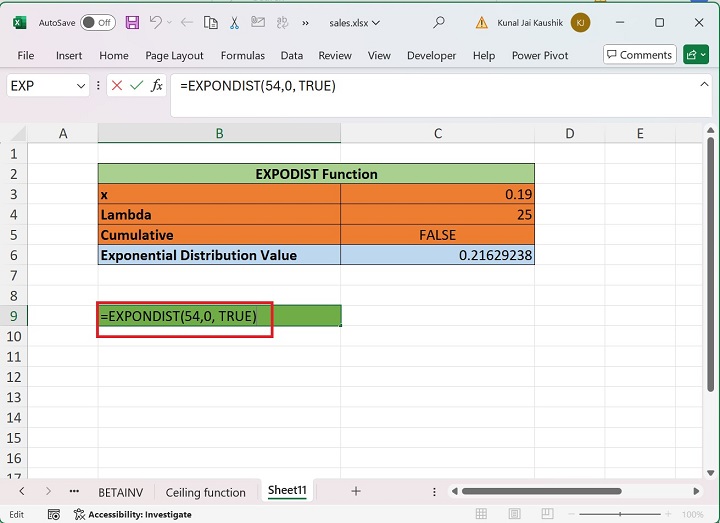Click the zoom slider in status bar

click(620, 514)
